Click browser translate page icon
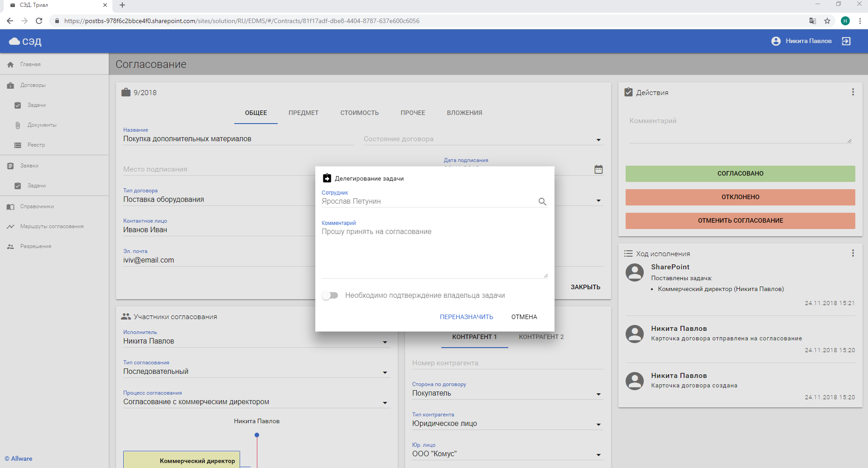Image resolution: width=868 pixels, height=468 pixels. click(813, 21)
